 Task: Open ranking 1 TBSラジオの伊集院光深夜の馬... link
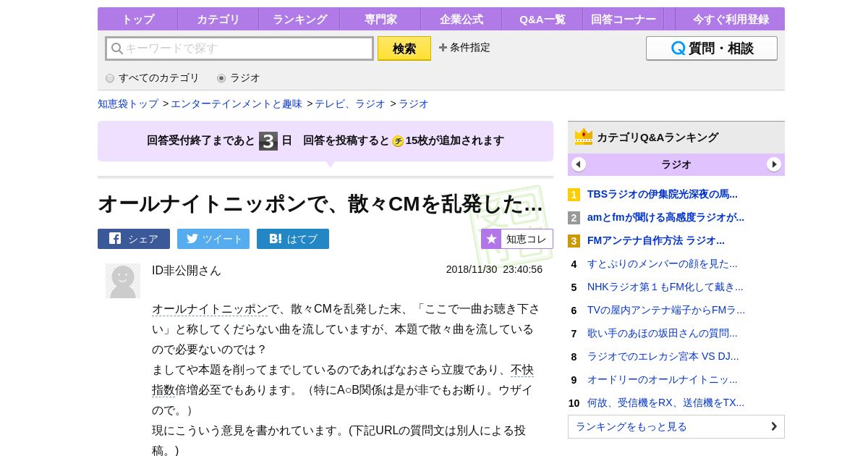(x=663, y=194)
